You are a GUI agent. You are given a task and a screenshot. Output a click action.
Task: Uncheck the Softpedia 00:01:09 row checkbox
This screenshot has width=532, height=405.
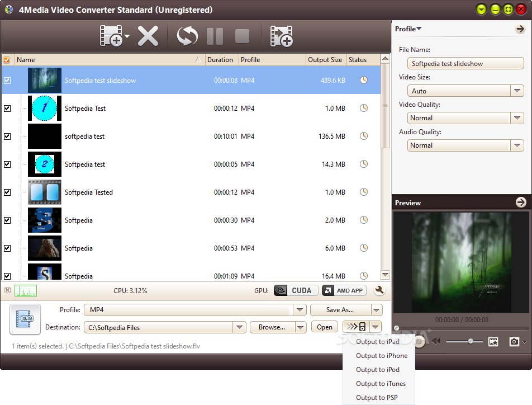click(7, 276)
